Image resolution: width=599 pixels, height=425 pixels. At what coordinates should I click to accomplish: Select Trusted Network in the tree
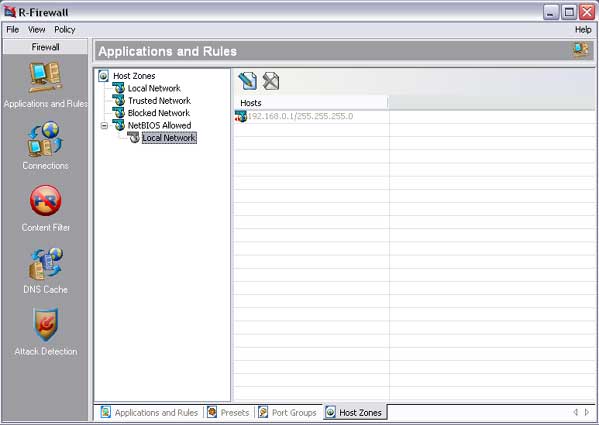(159, 100)
